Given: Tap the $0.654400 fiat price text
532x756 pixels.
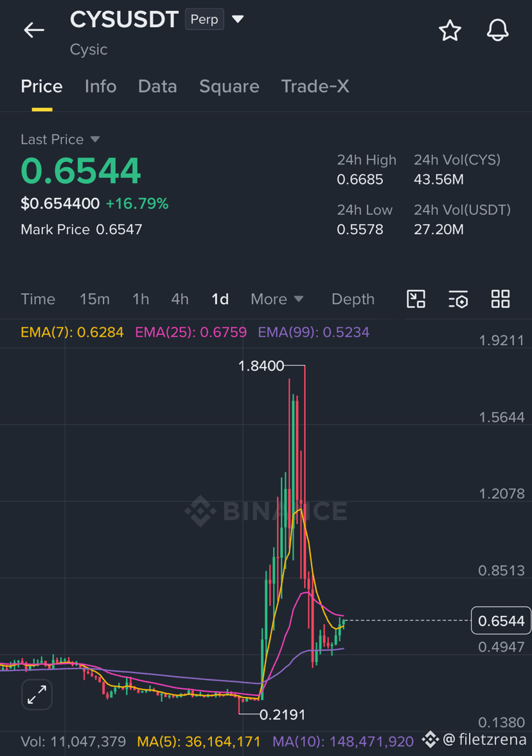Looking at the screenshot, I should [x=60, y=203].
